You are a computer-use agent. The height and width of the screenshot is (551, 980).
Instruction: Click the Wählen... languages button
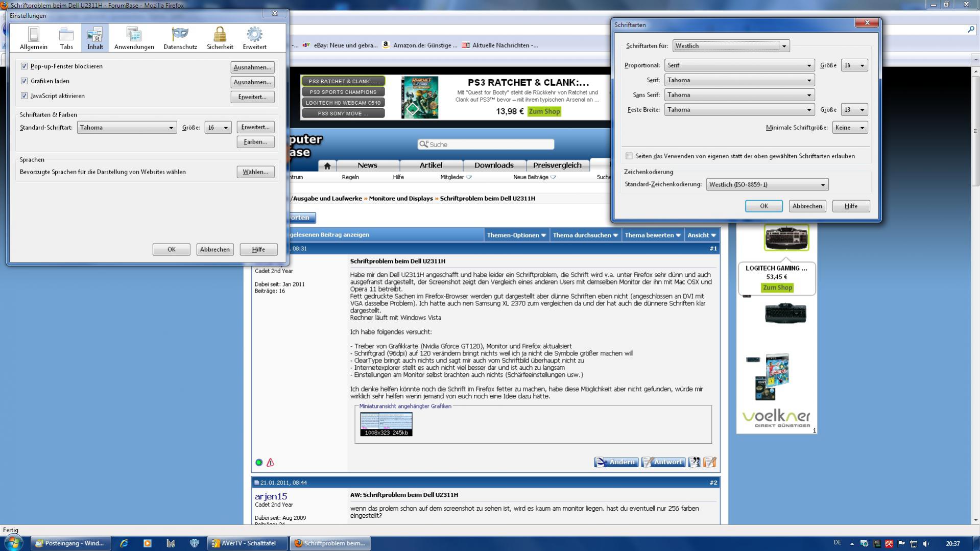tap(255, 172)
